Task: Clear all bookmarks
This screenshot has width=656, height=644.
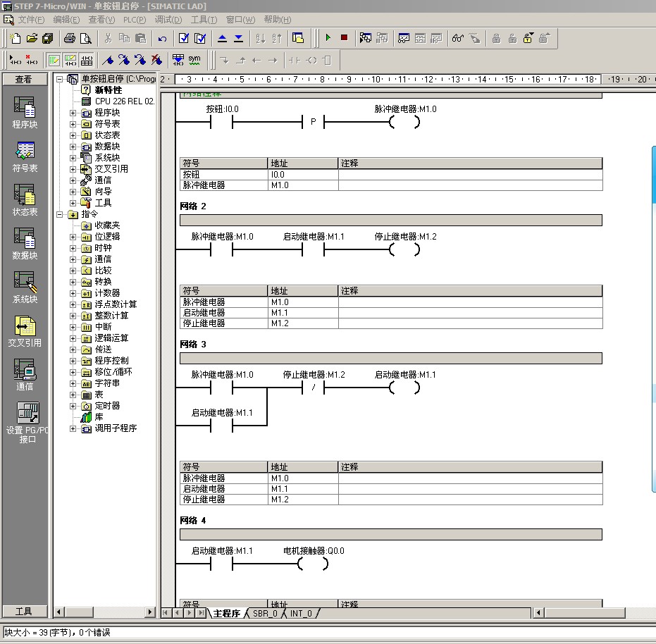Action: pos(157,61)
